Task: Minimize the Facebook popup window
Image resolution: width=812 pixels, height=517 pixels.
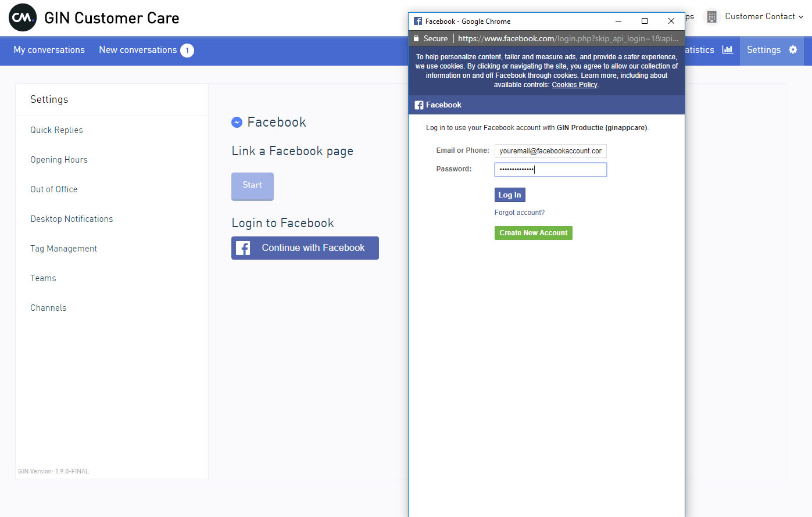Action: click(x=618, y=21)
